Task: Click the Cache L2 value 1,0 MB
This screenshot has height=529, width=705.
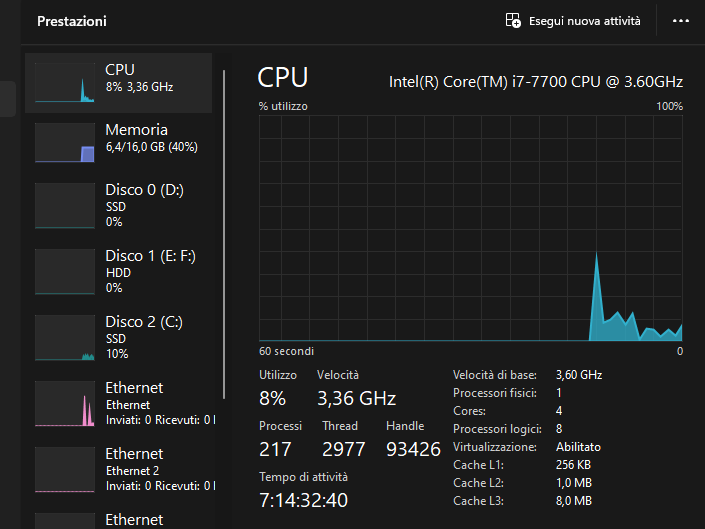Action: tap(574, 483)
